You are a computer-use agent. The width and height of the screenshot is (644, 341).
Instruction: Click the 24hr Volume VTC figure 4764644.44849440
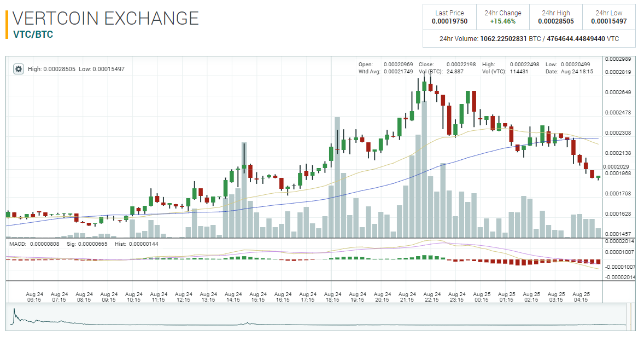click(576, 39)
